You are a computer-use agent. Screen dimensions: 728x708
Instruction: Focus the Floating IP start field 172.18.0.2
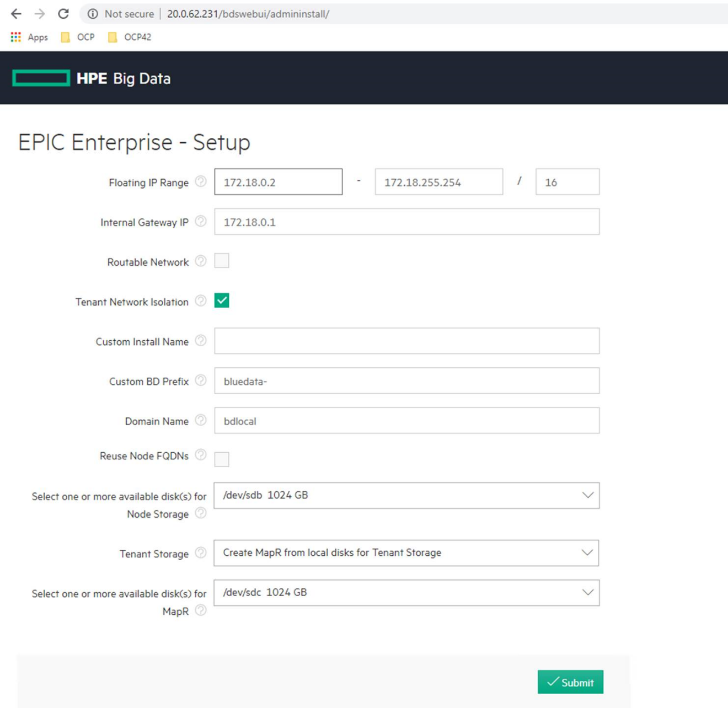click(x=279, y=182)
